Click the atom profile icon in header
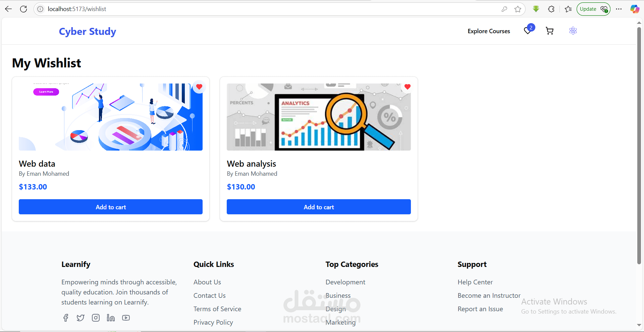This screenshot has width=644, height=332. (573, 31)
